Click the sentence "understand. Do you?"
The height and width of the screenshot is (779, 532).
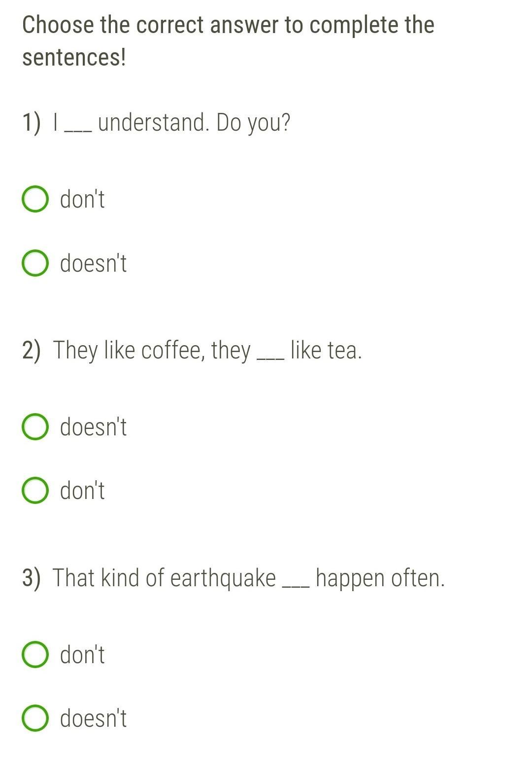pos(194,123)
